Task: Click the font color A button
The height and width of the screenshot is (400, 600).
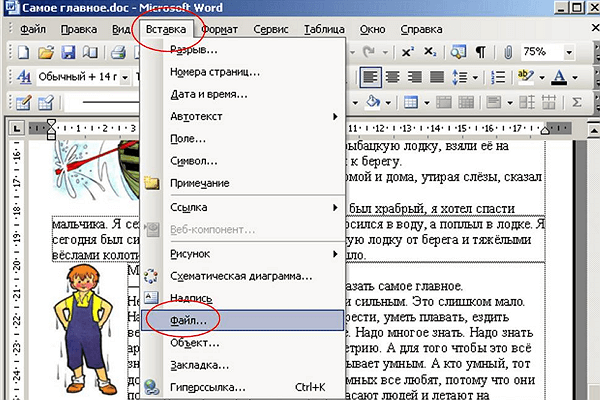Action: coord(559,77)
